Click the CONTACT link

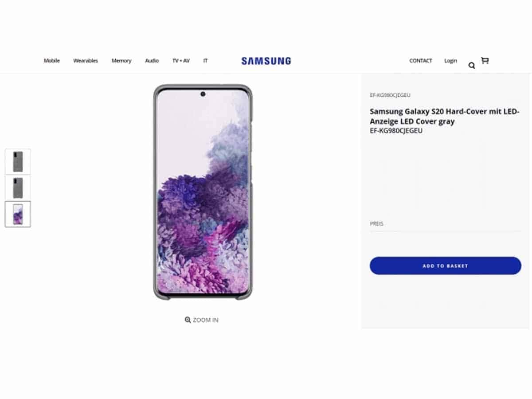[421, 61]
